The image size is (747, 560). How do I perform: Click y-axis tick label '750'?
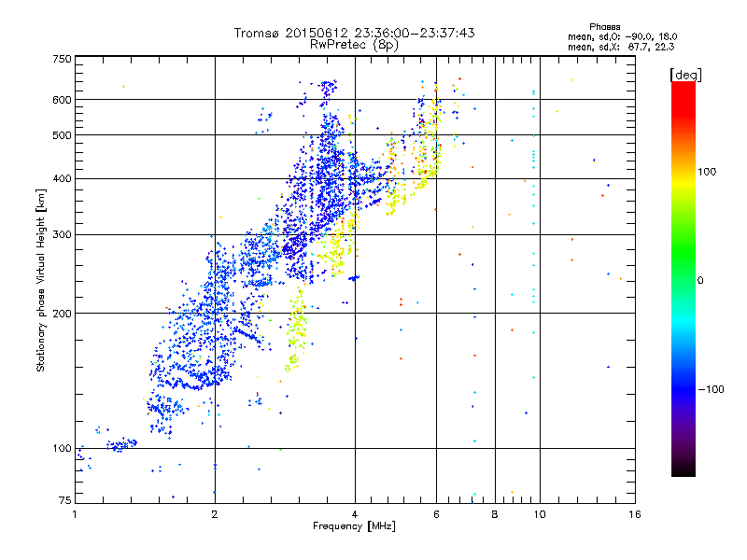62,59
